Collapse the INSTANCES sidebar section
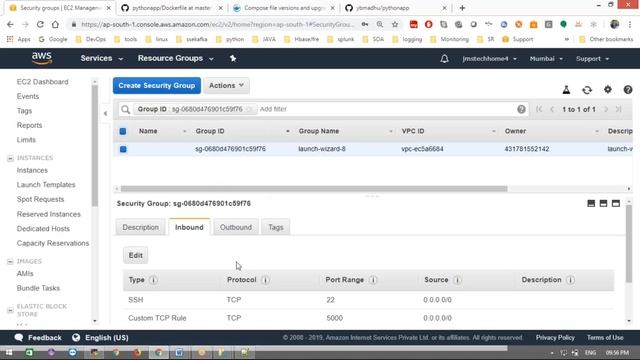Screen dimensions: 640x360 coord(10,158)
